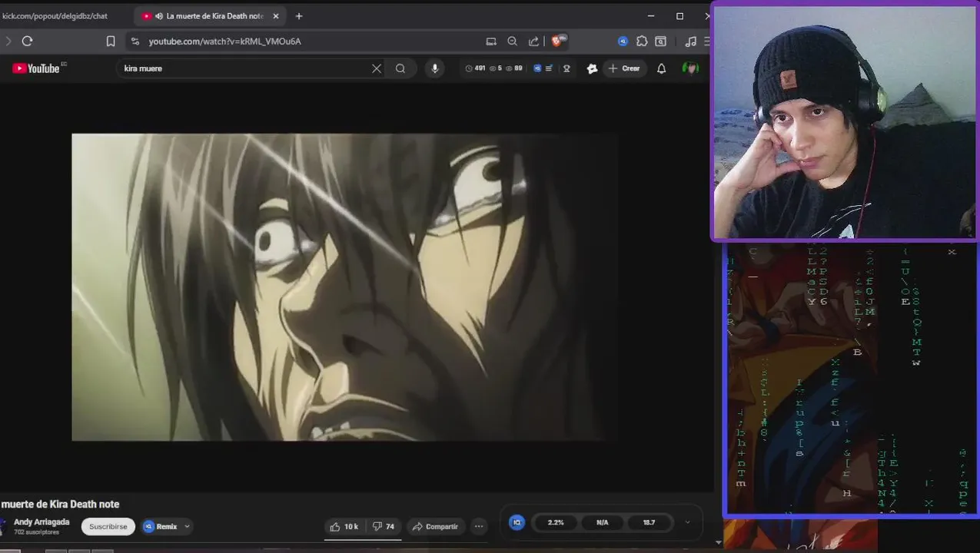Click the vidIQ stats counter showing 491
The image size is (980, 553).
pyautogui.click(x=476, y=68)
